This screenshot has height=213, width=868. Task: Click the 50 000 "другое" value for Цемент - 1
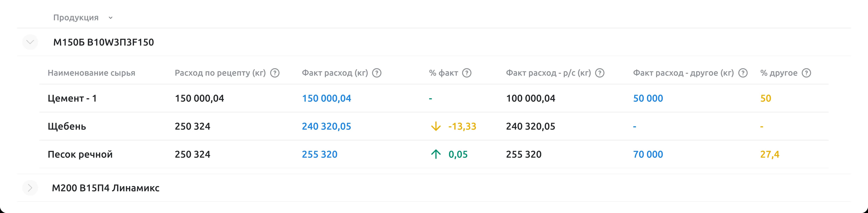click(648, 98)
